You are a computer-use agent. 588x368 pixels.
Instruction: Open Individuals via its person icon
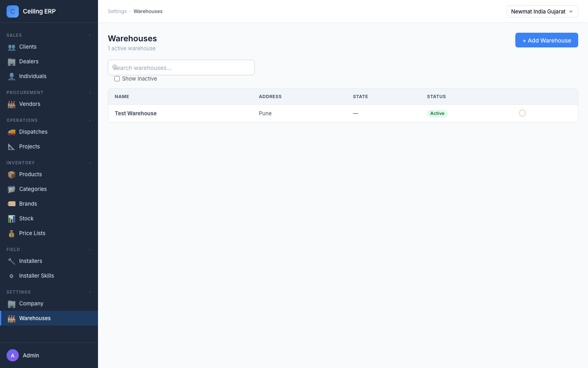coord(11,76)
